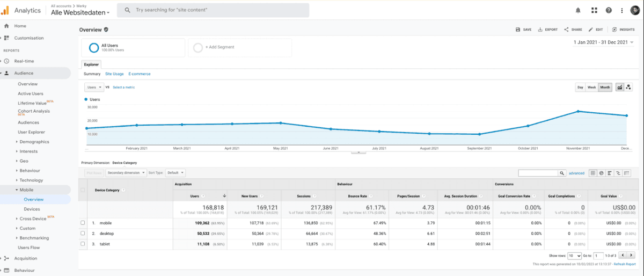Click EXPORT button

tap(547, 30)
